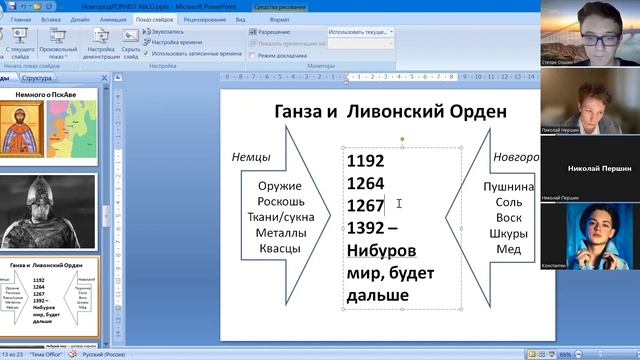Open file folder icon in quick access toolbar
The height and width of the screenshot is (360, 640).
coord(37,6)
